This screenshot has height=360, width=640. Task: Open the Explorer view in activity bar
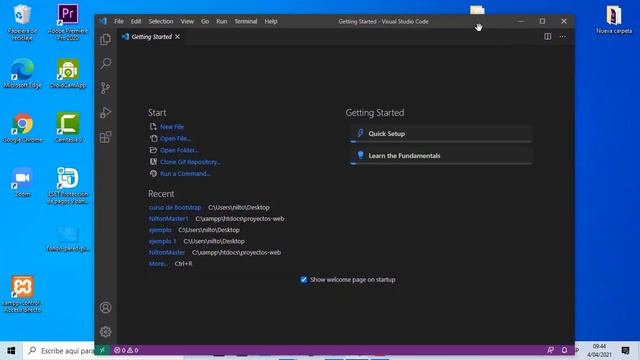(105, 39)
